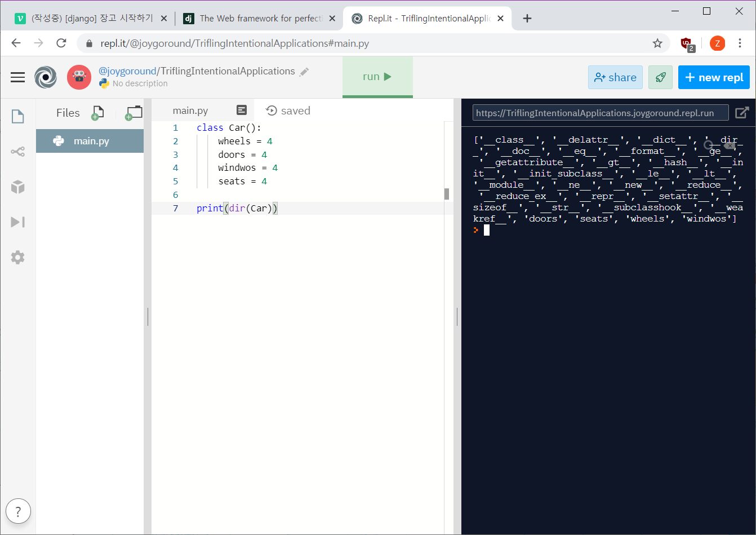This screenshot has height=535, width=756.
Task: Open the debugger step icon
Action: [x=18, y=222]
